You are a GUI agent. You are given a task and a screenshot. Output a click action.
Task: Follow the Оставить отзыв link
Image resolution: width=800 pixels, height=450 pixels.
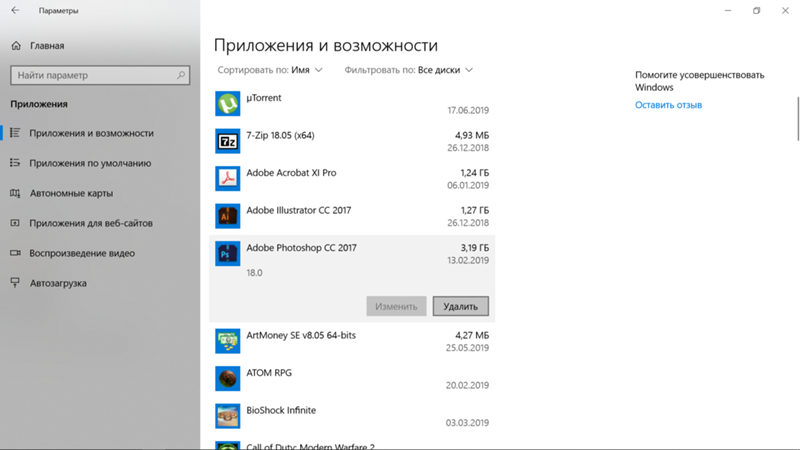pyautogui.click(x=668, y=105)
